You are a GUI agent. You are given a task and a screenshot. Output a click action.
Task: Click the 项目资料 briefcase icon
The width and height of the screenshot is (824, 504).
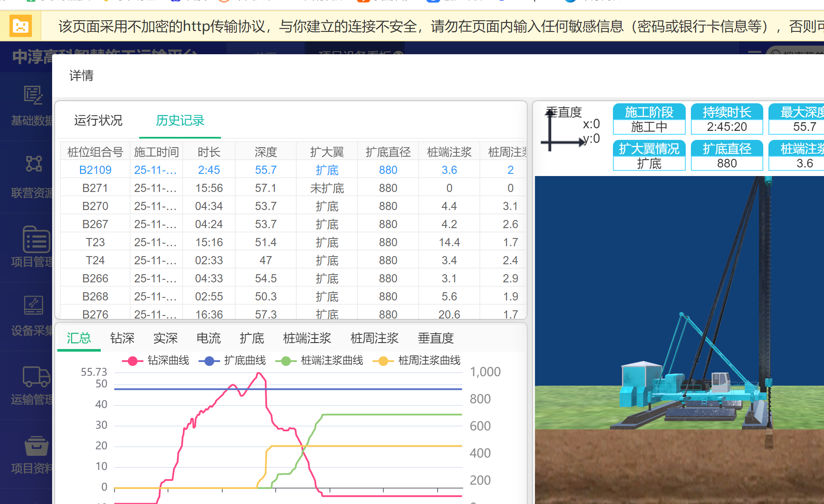pos(36,446)
